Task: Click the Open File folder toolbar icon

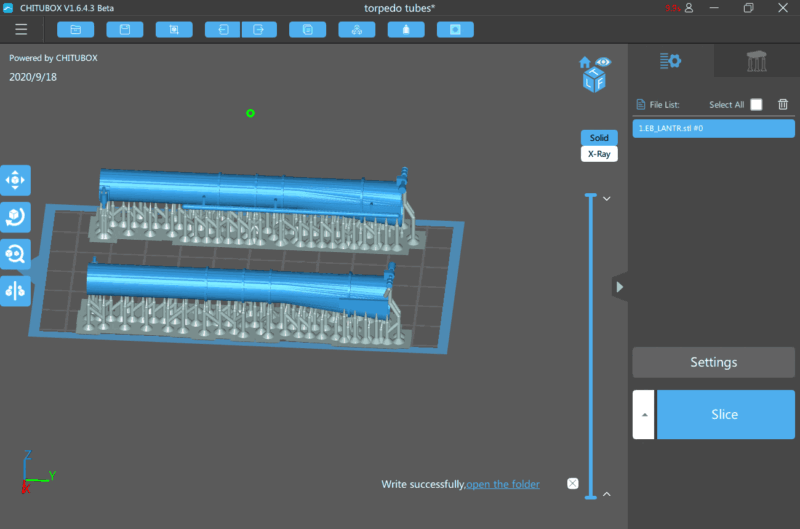Action: [76, 30]
